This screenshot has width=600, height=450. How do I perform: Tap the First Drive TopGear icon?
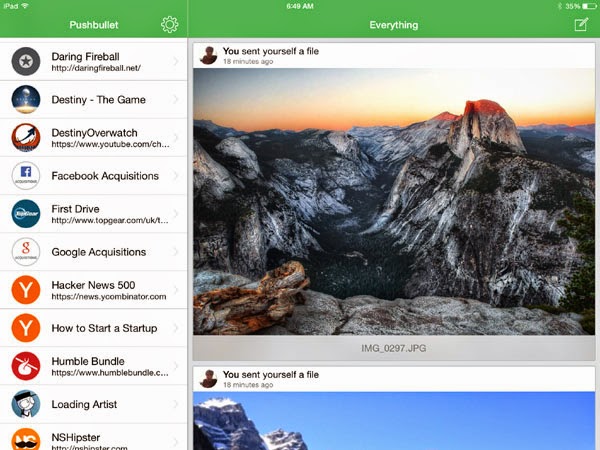[26, 214]
